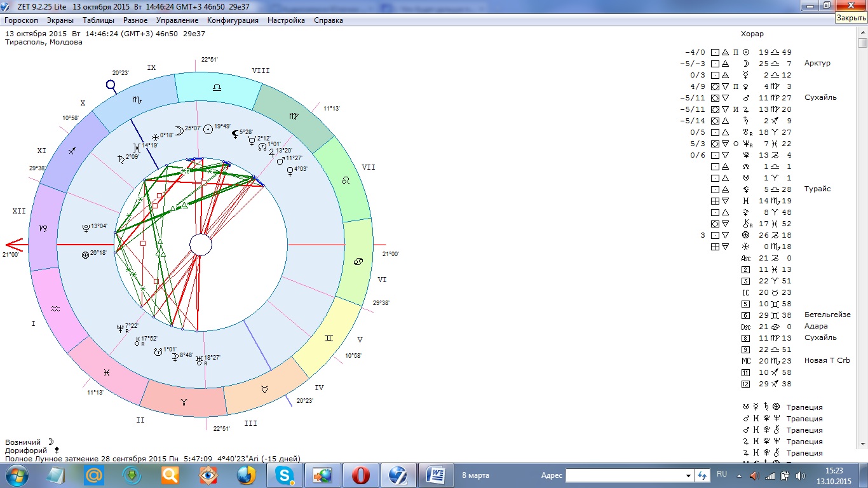
Task: Select the Moon glyph at 25°07' in chart
Action: [x=179, y=130]
